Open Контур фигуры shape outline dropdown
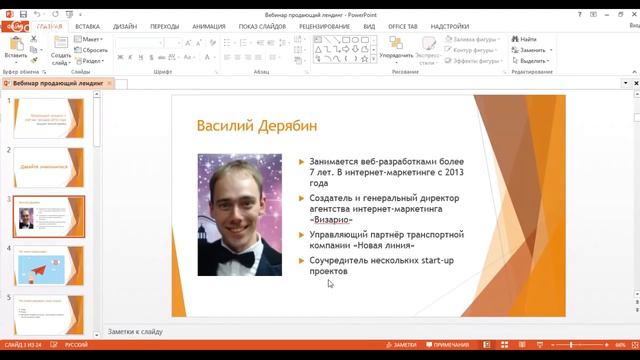 [x=471, y=50]
